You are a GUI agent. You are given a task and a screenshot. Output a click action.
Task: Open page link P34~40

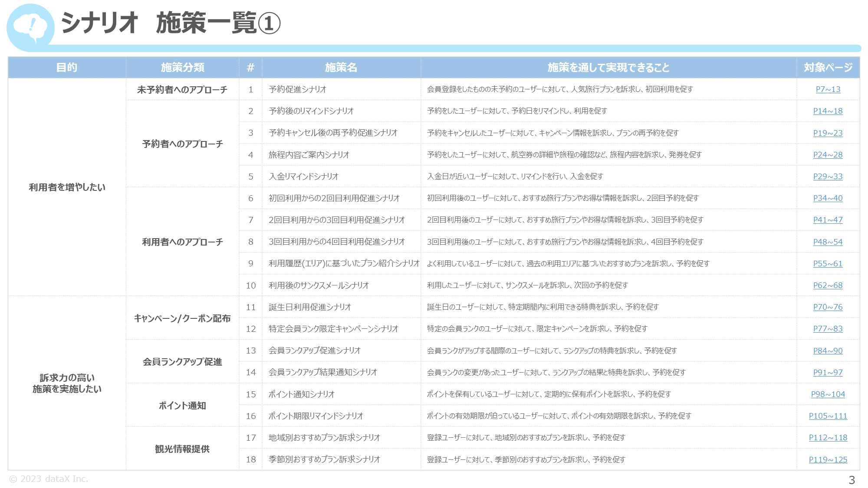(x=828, y=198)
